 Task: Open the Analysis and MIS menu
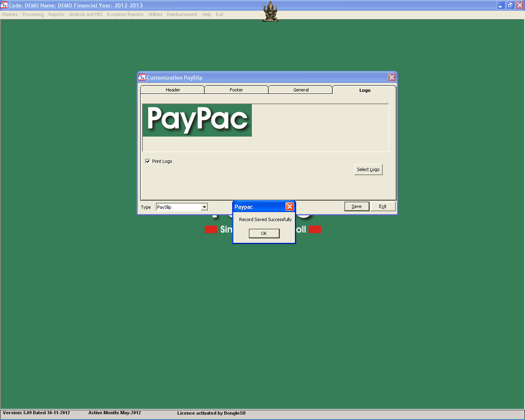(x=86, y=14)
